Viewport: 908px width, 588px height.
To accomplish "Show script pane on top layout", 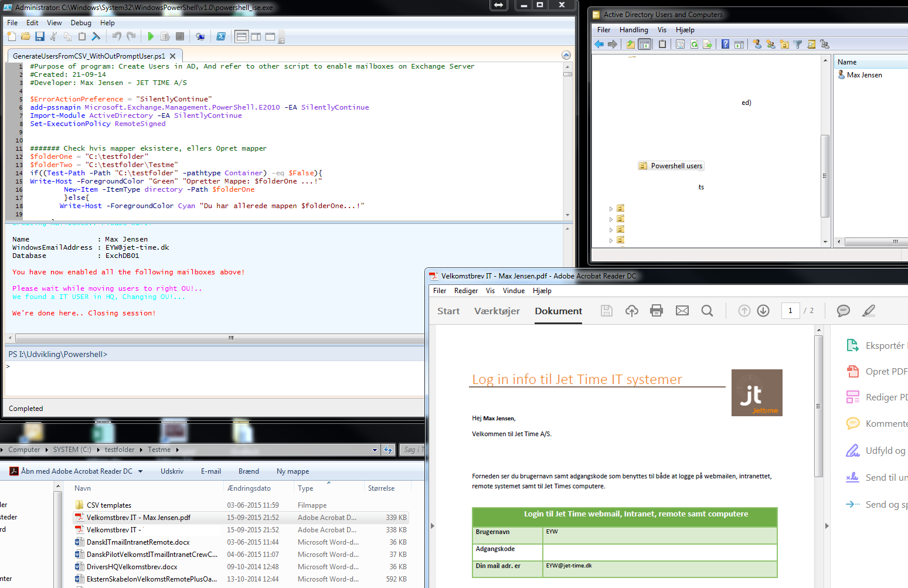I will tap(242, 37).
